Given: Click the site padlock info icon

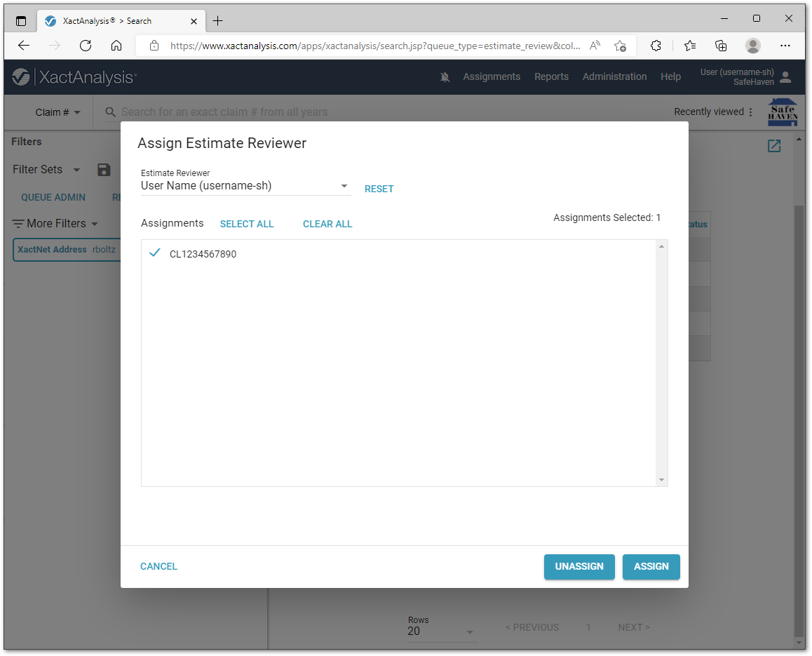Looking at the screenshot, I should (x=154, y=46).
